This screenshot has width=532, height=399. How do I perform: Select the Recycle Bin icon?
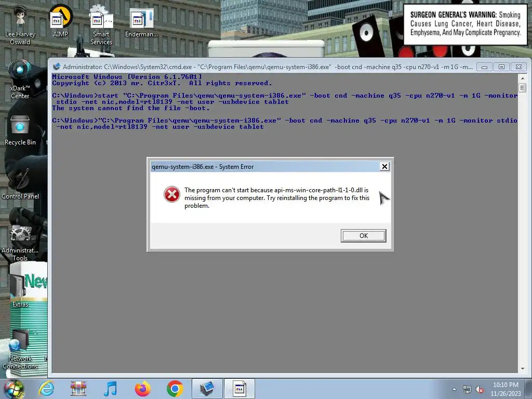pyautogui.click(x=20, y=130)
